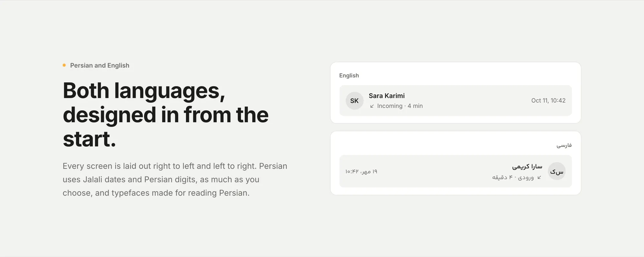
Task: Open the Sara Karimi English call row
Action: 456,101
